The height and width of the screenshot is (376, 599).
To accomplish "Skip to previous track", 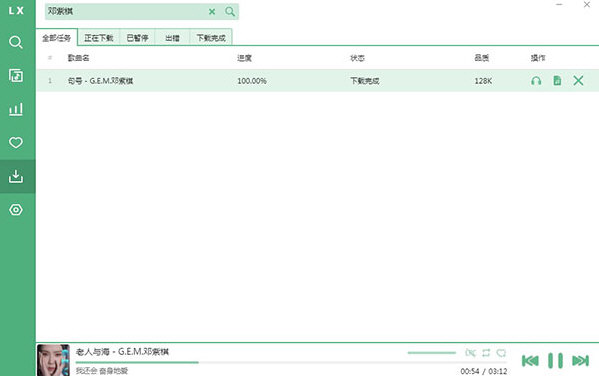I will 530,360.
